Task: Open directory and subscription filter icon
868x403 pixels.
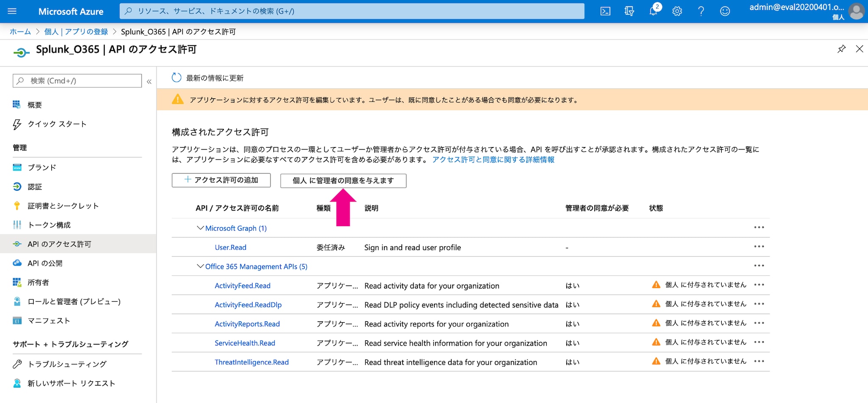Action: click(629, 11)
